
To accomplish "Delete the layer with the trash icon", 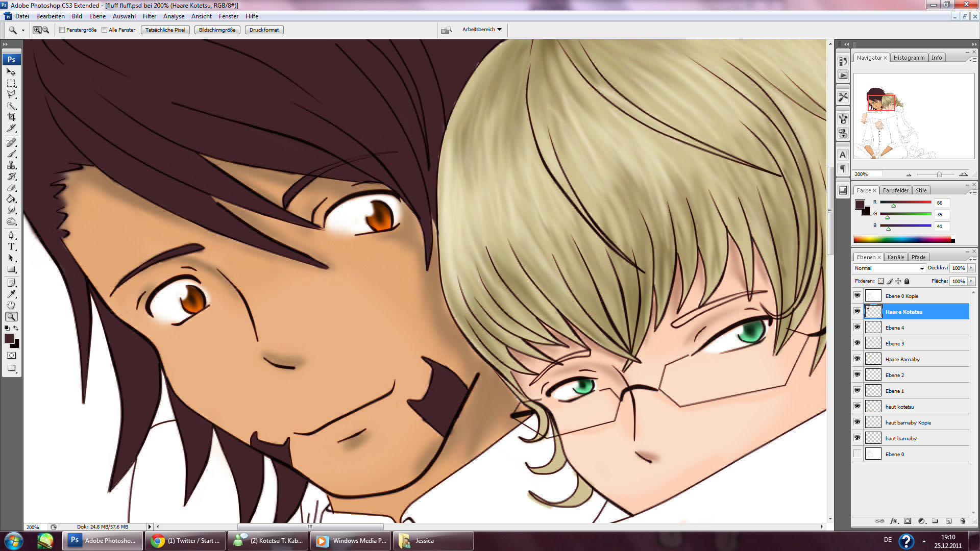I will tap(963, 521).
